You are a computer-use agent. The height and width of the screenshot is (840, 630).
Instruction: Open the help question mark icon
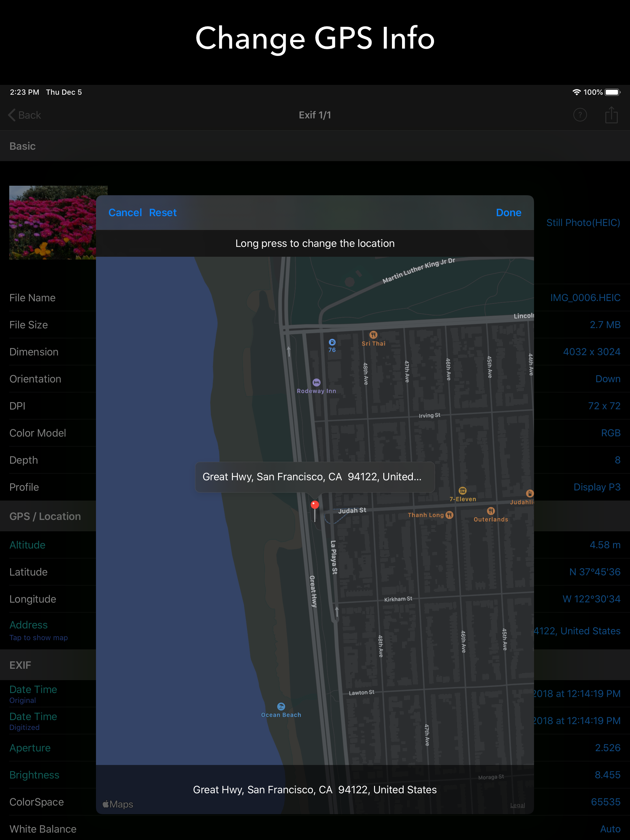click(x=580, y=115)
